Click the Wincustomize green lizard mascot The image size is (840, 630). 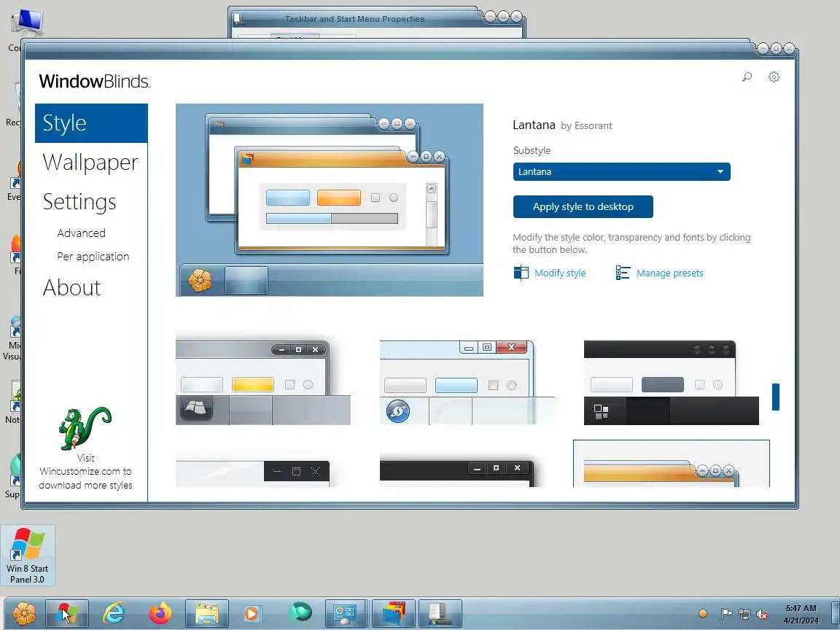point(85,428)
